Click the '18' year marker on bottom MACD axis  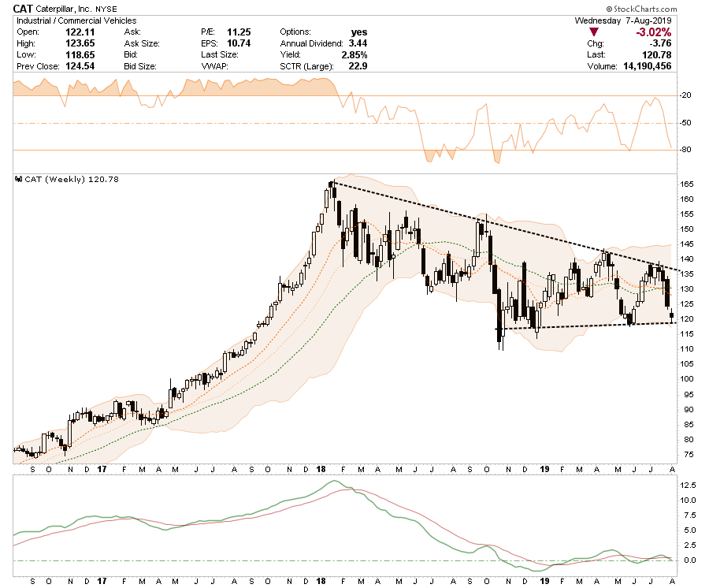tap(321, 581)
